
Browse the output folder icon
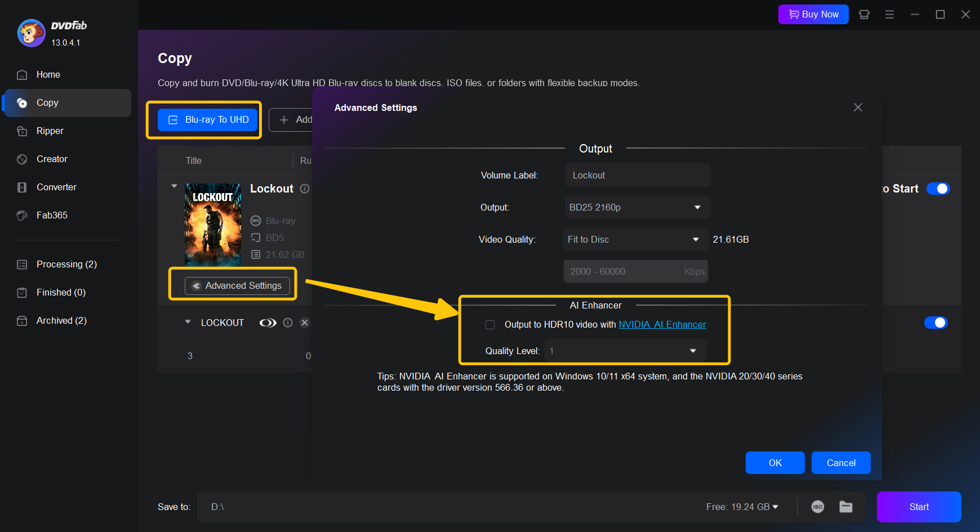(x=846, y=507)
